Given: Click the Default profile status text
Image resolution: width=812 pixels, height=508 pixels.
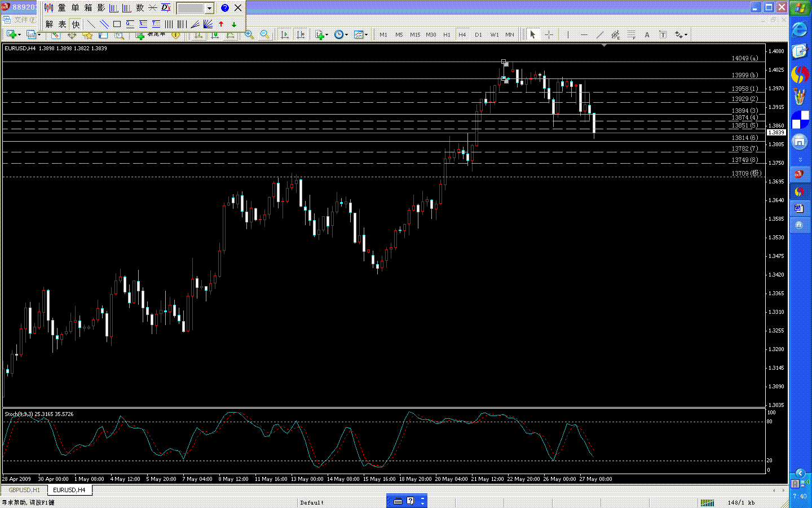Looking at the screenshot, I should point(312,502).
